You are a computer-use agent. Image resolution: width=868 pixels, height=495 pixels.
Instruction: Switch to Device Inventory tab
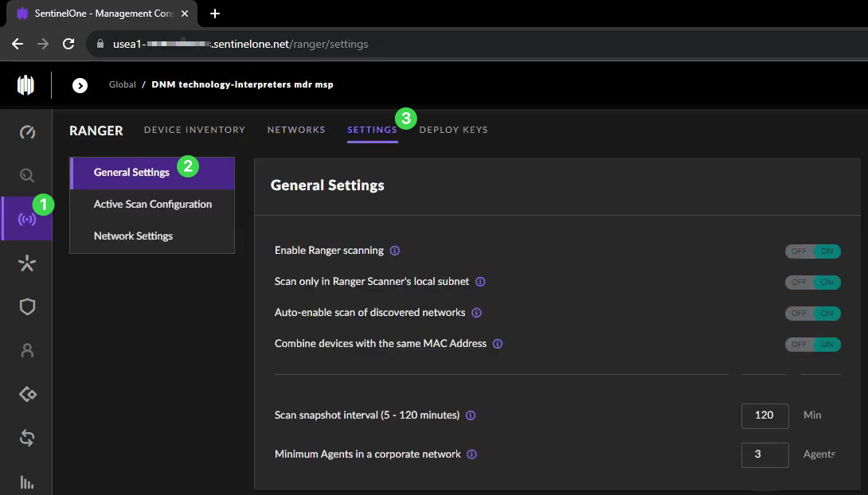194,130
